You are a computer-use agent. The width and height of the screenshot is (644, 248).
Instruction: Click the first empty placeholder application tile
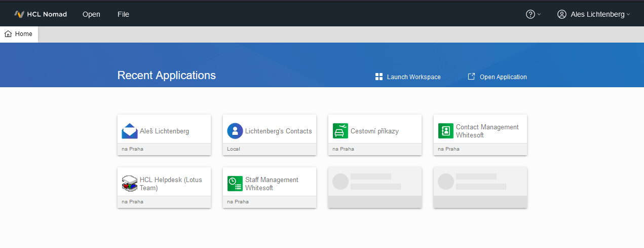click(x=374, y=187)
